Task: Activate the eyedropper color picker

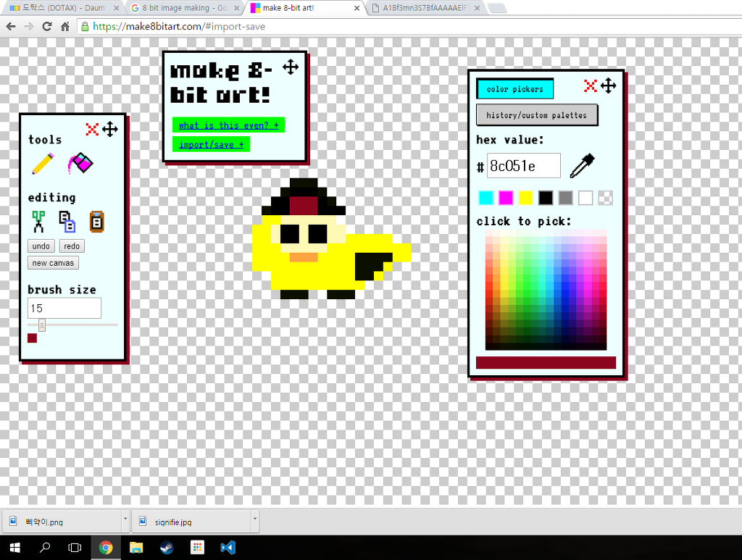Action: [x=582, y=166]
